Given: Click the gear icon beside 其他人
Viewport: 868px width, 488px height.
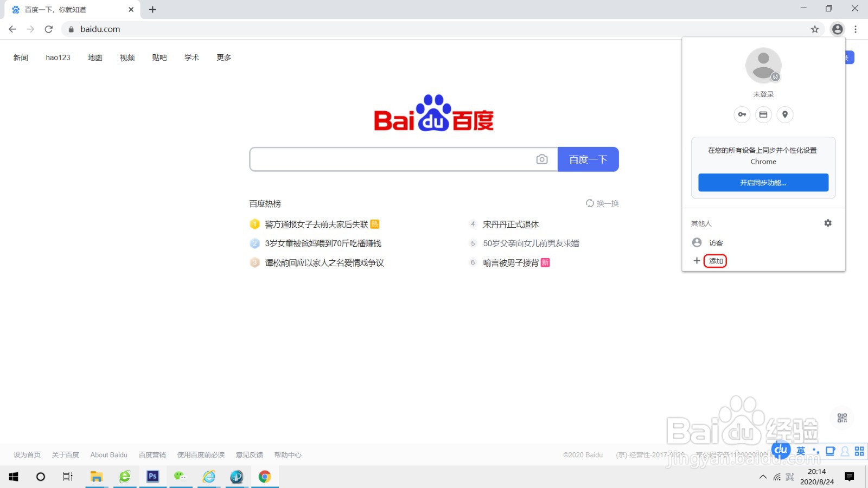Looking at the screenshot, I should pyautogui.click(x=827, y=223).
